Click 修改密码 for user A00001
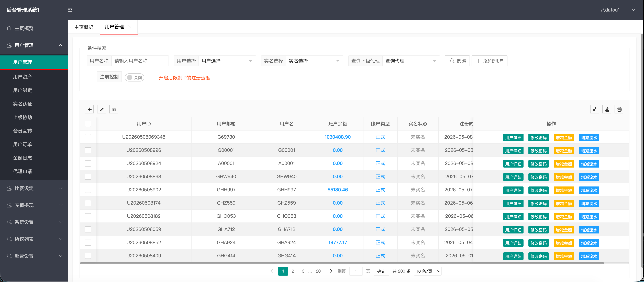644x282 pixels. tap(539, 164)
